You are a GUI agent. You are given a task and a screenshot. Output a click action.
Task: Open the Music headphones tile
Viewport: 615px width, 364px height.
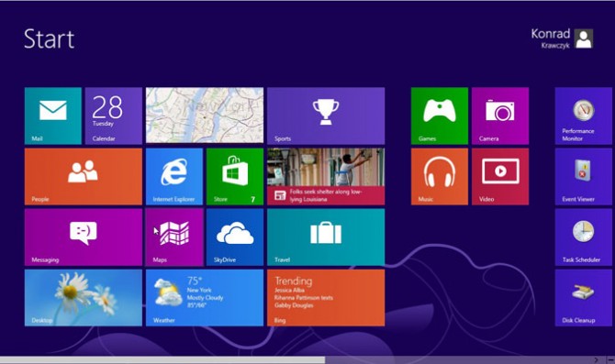tap(440, 177)
